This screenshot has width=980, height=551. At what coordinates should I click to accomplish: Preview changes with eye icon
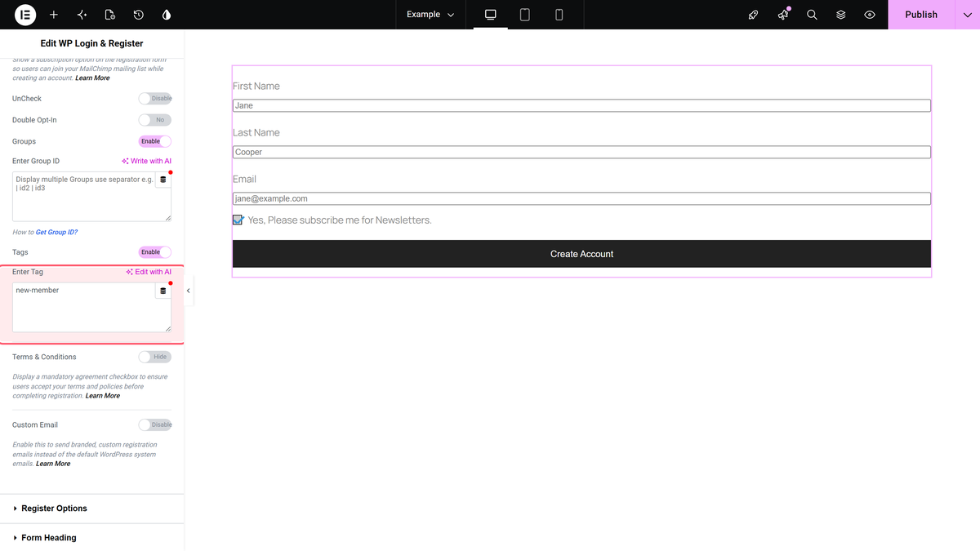tap(870, 15)
